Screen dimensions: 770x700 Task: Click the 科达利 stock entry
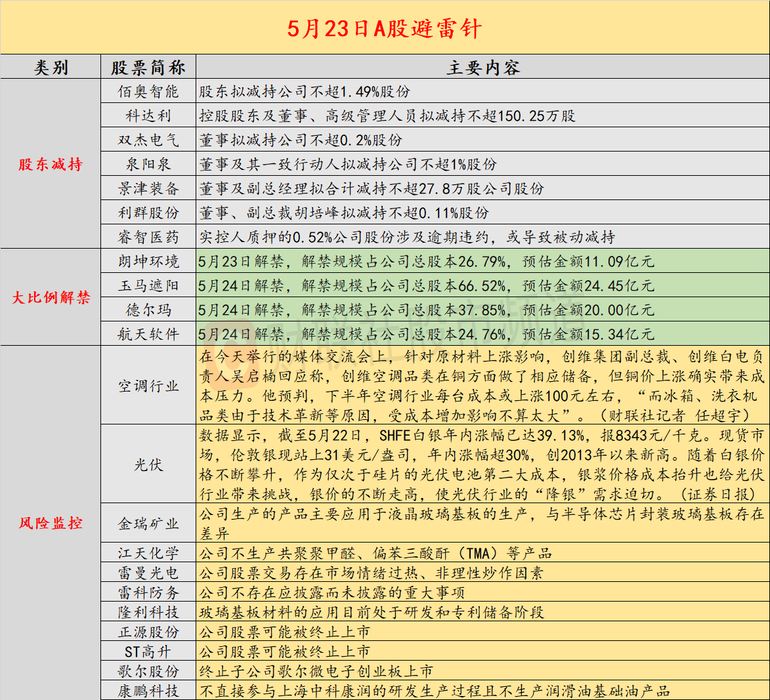148,115
